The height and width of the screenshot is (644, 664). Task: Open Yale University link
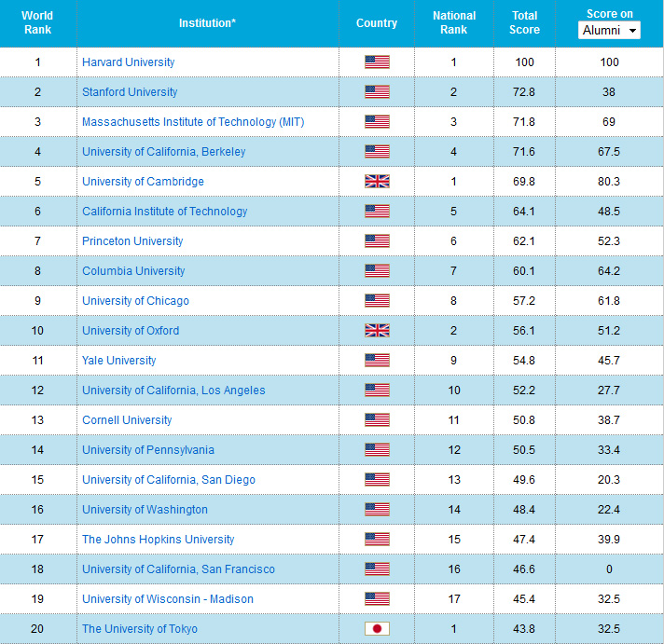[x=119, y=361]
